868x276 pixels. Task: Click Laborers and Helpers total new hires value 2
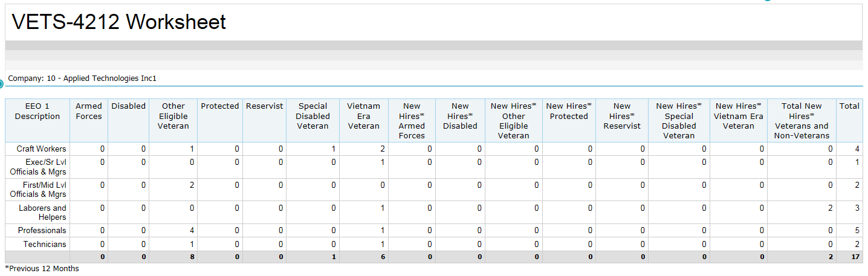coord(830,208)
